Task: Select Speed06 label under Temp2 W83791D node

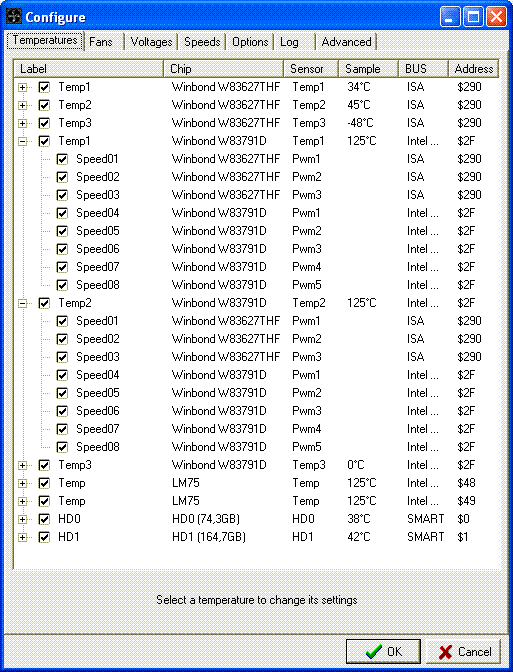Action: click(x=98, y=411)
